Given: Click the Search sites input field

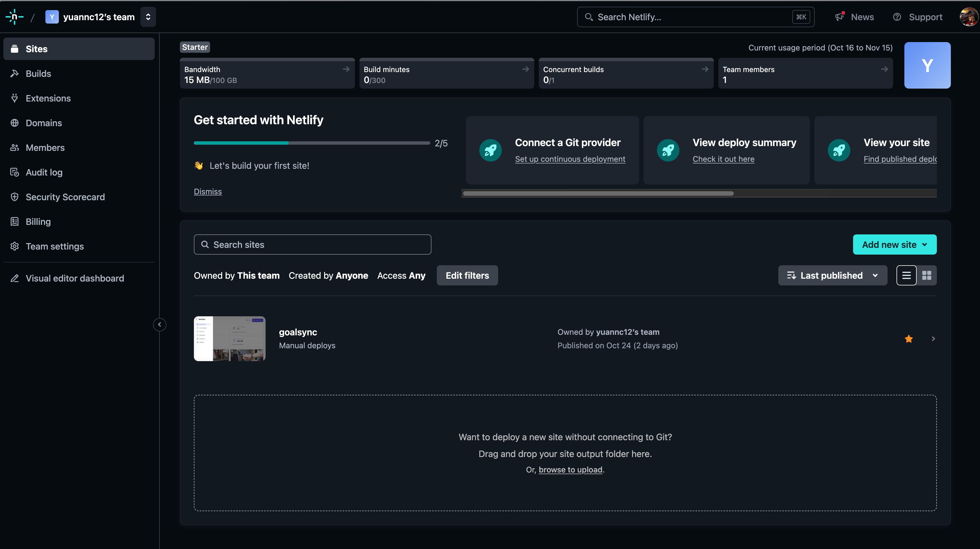Looking at the screenshot, I should 312,244.
